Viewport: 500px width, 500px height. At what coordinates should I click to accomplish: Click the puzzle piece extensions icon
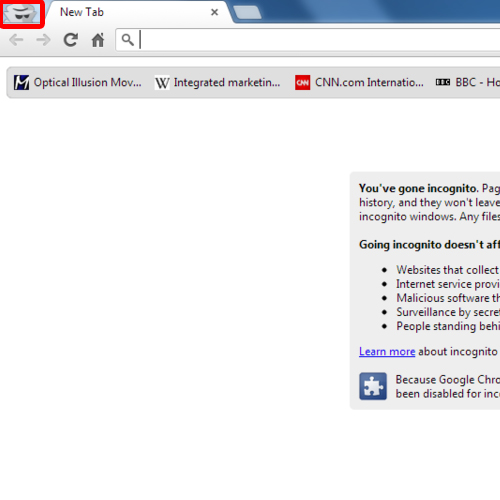pos(373,386)
